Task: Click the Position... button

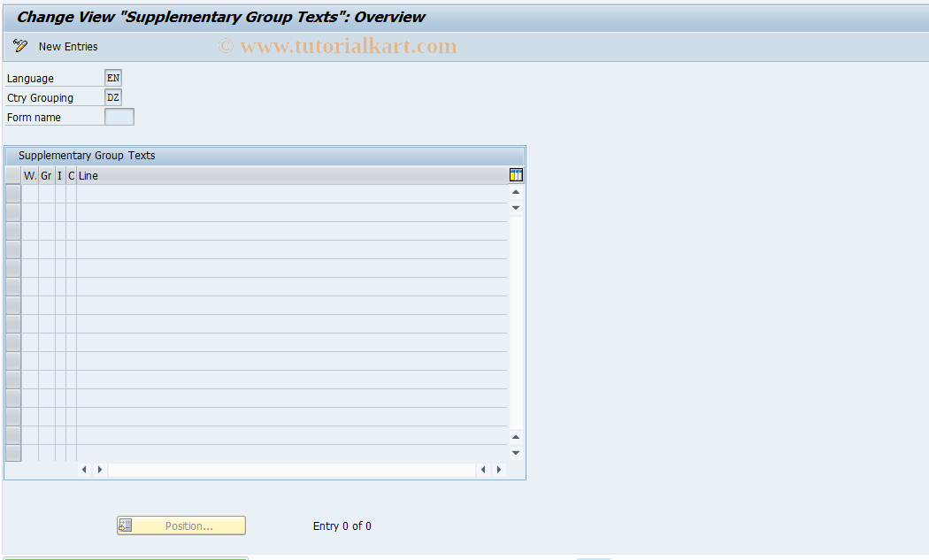Action: (x=181, y=525)
